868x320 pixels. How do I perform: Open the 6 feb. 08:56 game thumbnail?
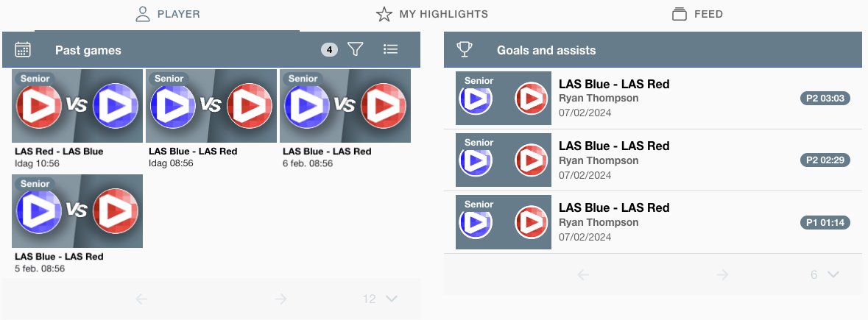click(x=345, y=107)
